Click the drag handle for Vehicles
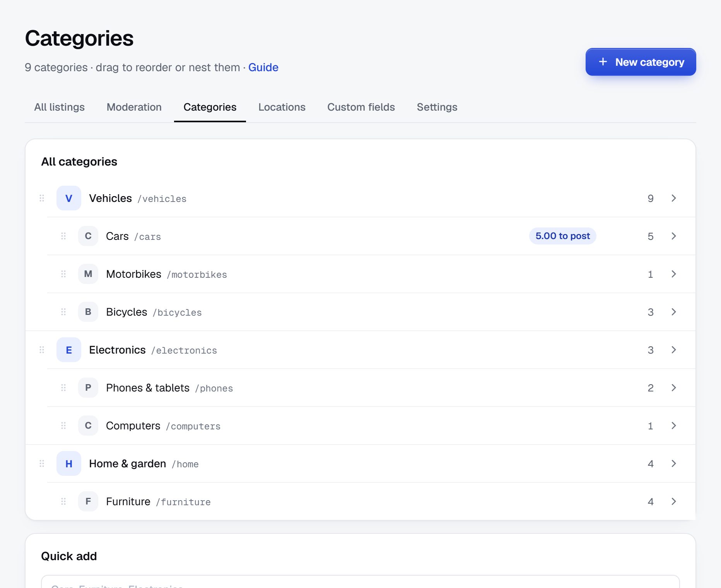This screenshot has width=721, height=588. click(42, 198)
